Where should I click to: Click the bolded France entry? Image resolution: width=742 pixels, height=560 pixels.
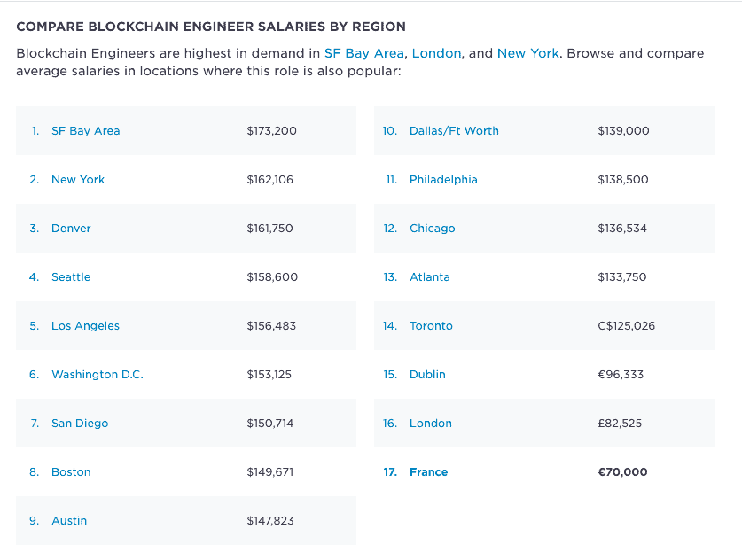pyautogui.click(x=428, y=471)
